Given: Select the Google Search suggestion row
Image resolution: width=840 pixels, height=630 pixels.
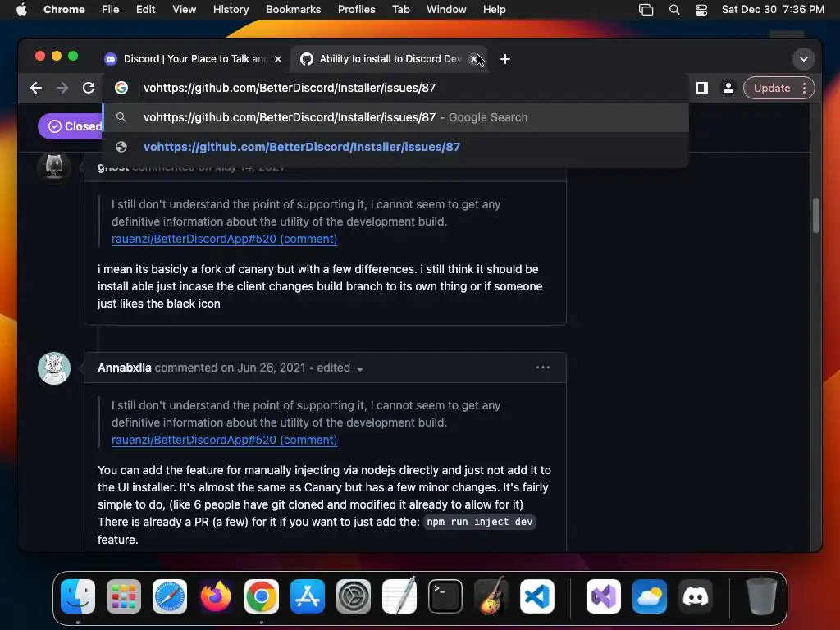Looking at the screenshot, I should tap(395, 117).
